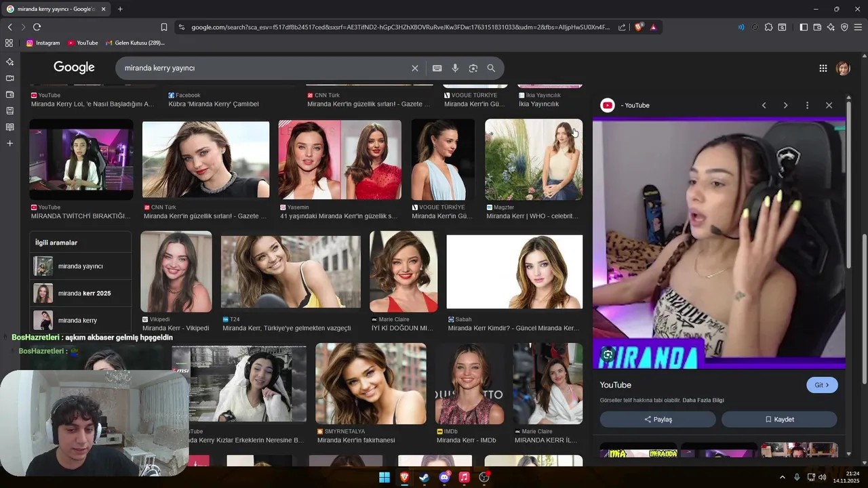Open the SMYRNETALYA fakirhanesi image
Screen dimensions: 868x488
point(371,384)
